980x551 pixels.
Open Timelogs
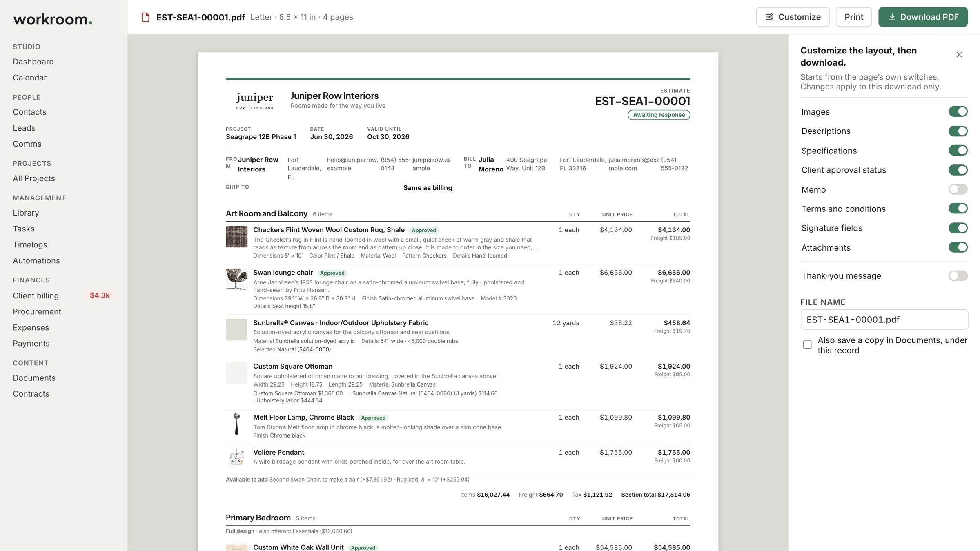point(30,244)
